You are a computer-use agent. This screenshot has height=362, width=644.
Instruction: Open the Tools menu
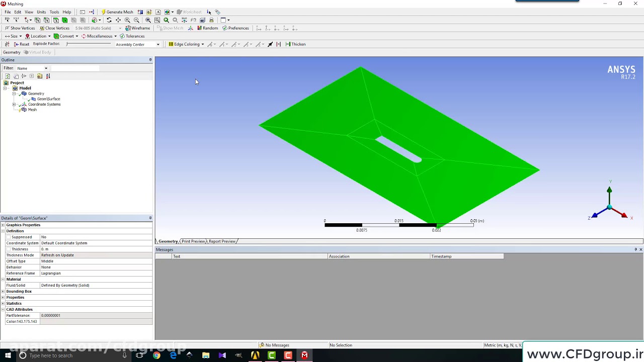click(x=54, y=12)
